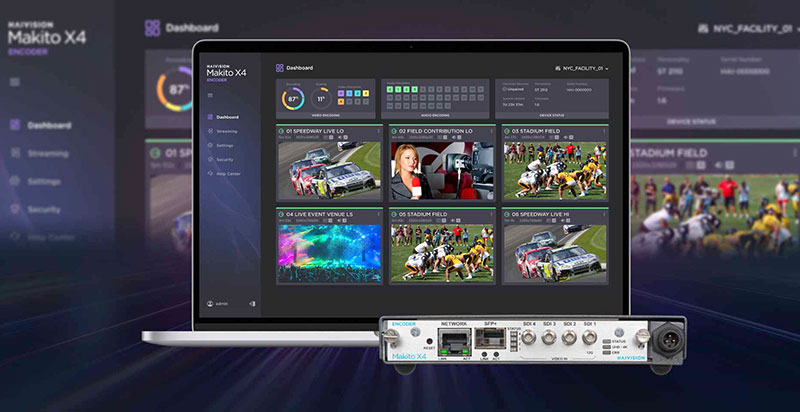Click the 06 SPEEDWAY LIVE HI title
The width and height of the screenshot is (800, 412).
(540, 214)
